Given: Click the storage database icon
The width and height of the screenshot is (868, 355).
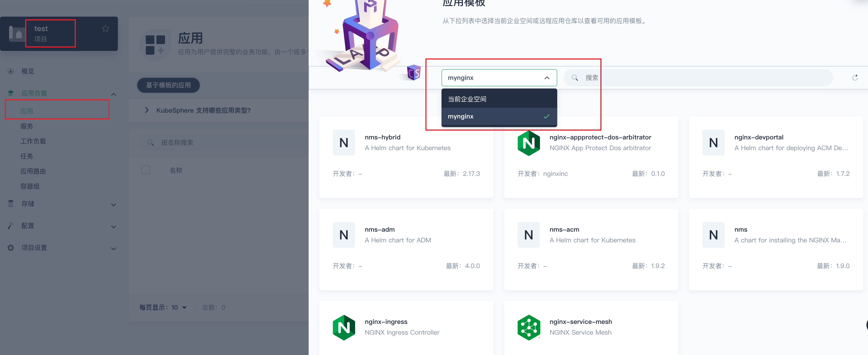Looking at the screenshot, I should point(11,204).
